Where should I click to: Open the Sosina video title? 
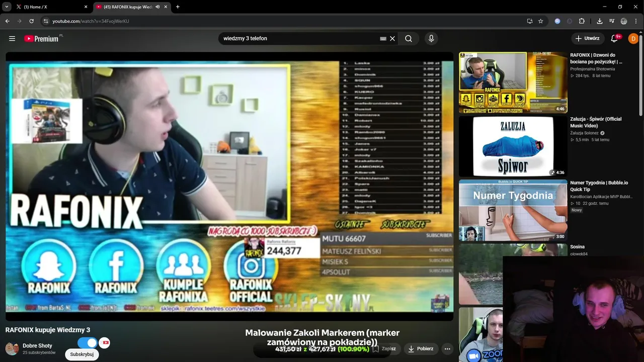tap(577, 247)
